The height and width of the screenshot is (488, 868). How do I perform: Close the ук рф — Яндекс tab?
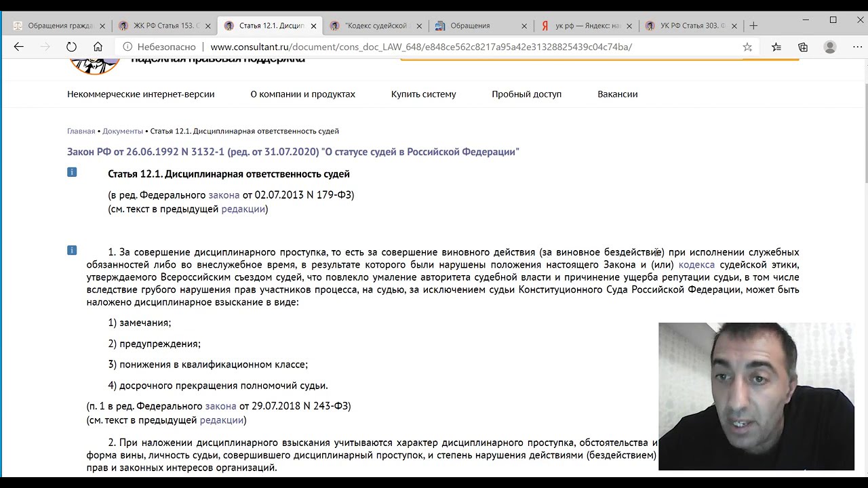629,26
